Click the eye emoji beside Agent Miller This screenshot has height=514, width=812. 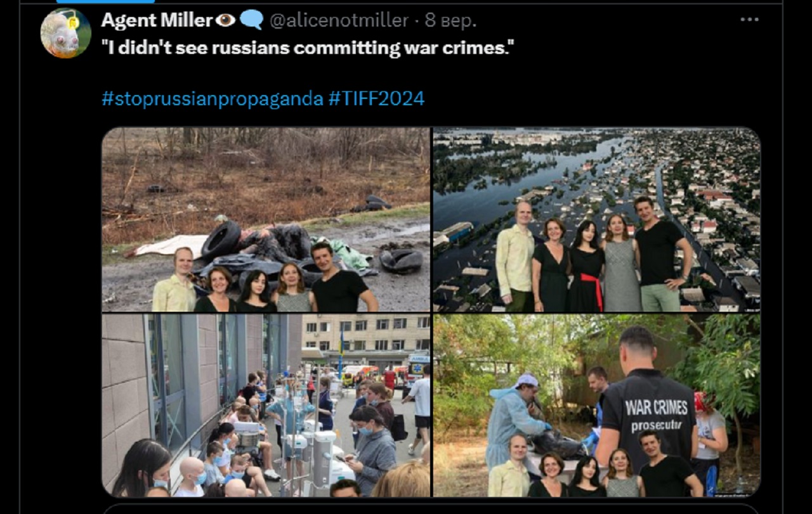pyautogui.click(x=225, y=20)
